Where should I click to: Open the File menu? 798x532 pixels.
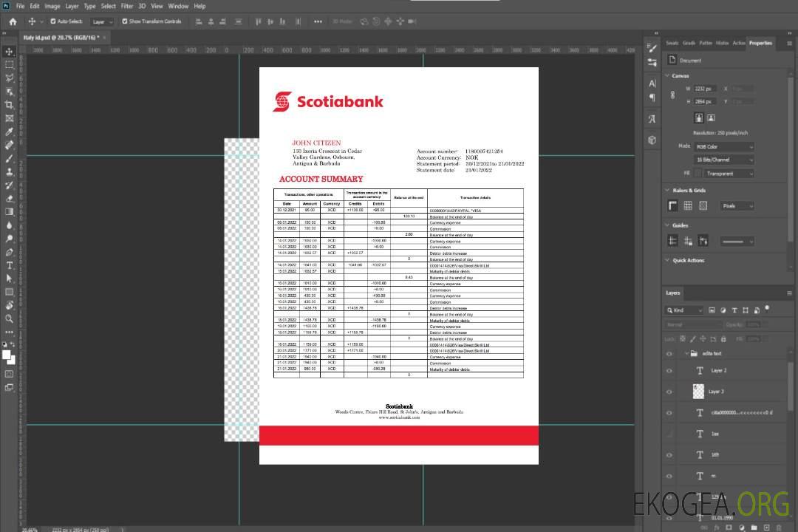coord(21,6)
